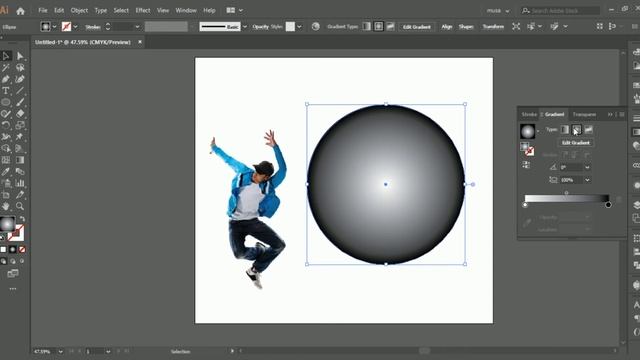Select the Mesh tool
Image resolution: width=640 pixels, height=360 pixels.
pyautogui.click(x=6, y=160)
